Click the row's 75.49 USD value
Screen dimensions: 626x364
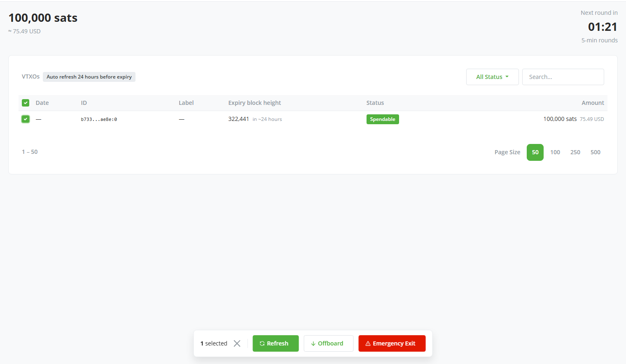pyautogui.click(x=592, y=119)
